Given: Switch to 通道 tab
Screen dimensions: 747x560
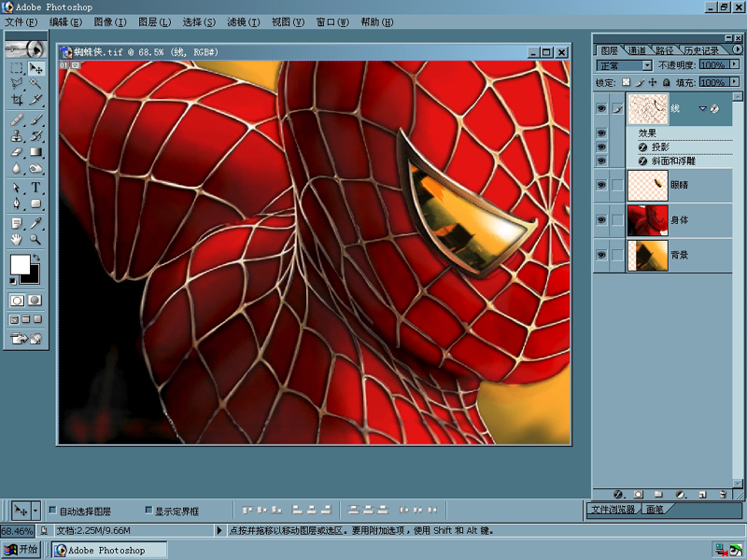Looking at the screenshot, I should (637, 50).
